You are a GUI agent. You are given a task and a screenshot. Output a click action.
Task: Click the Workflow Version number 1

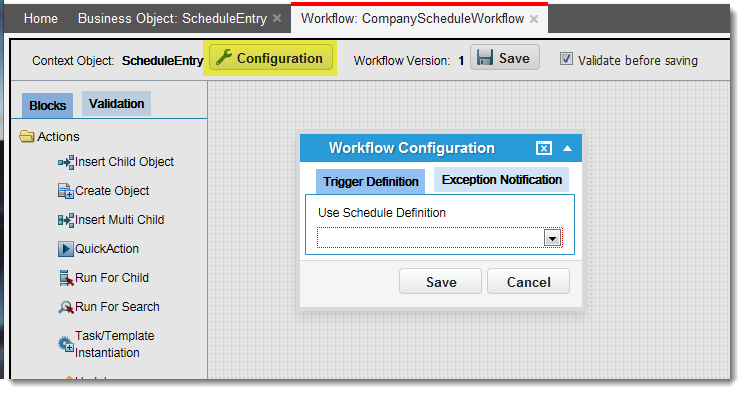[x=461, y=61]
